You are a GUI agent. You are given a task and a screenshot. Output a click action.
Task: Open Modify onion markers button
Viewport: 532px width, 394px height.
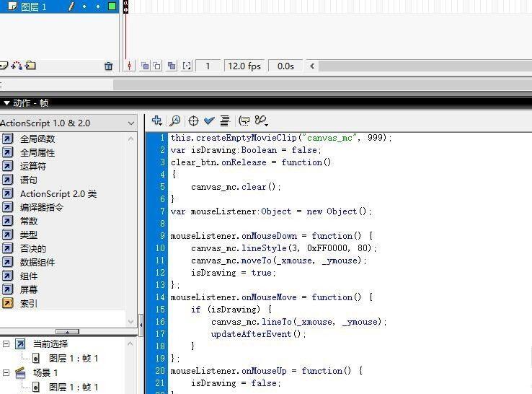coord(187,66)
